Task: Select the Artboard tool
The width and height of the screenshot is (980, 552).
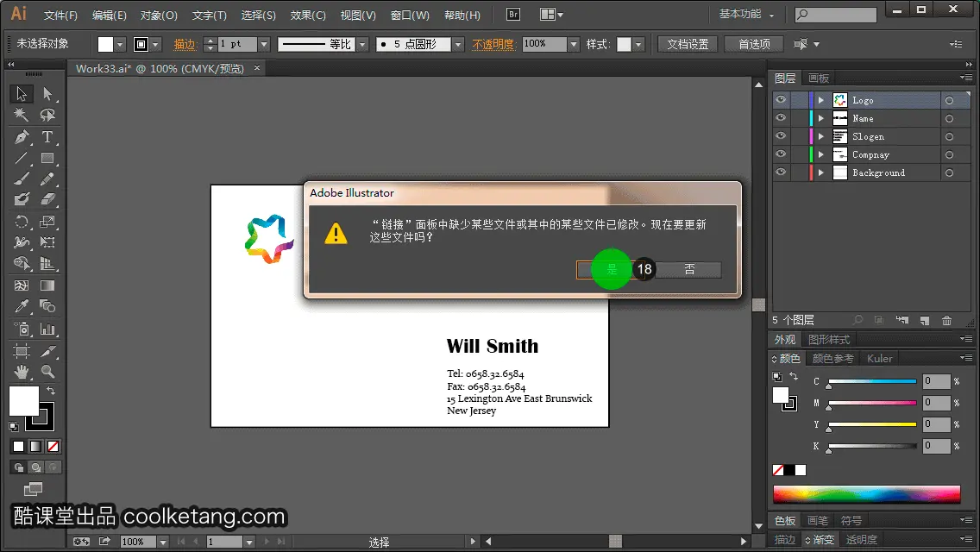Action: pyautogui.click(x=22, y=351)
